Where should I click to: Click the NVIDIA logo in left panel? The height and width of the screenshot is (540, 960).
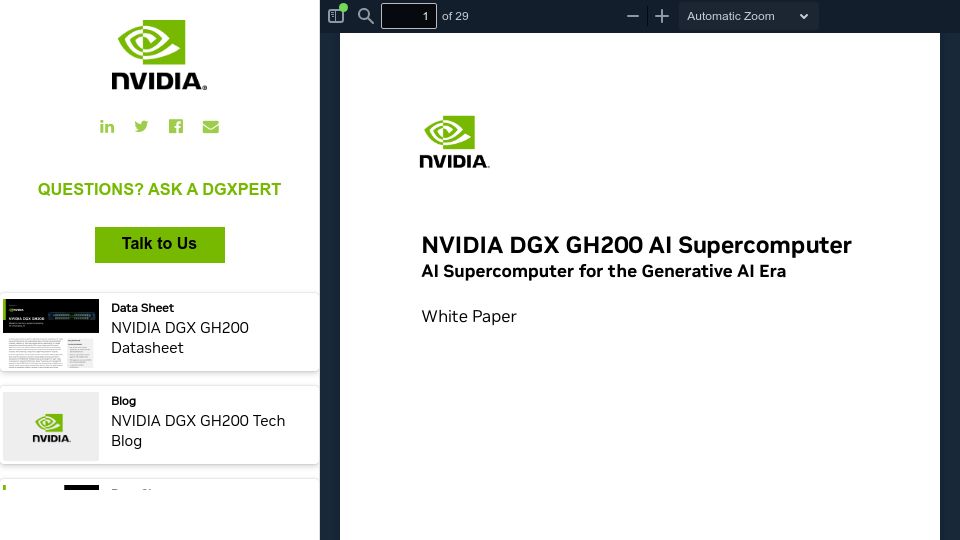coord(159,55)
